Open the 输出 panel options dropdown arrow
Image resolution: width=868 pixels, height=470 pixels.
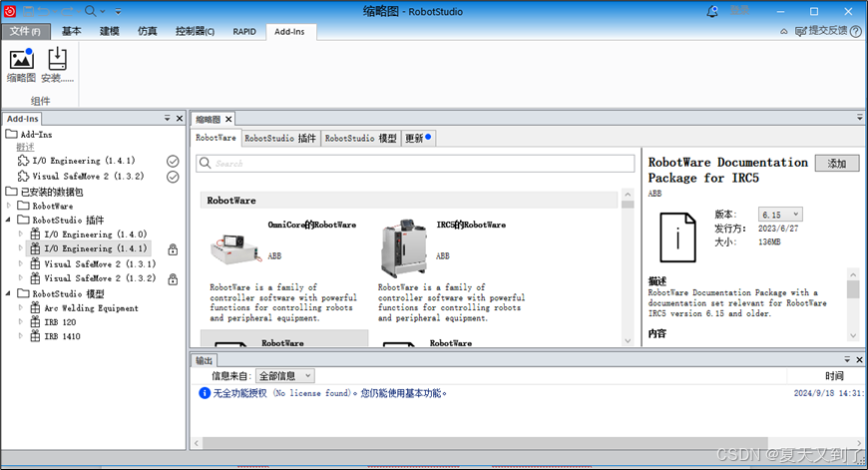tap(847, 360)
